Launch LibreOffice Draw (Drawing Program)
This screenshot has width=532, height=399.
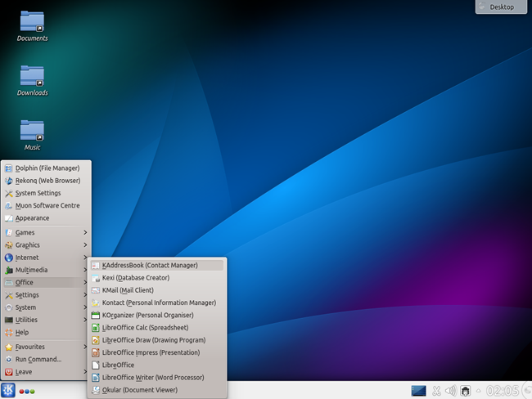(157, 340)
